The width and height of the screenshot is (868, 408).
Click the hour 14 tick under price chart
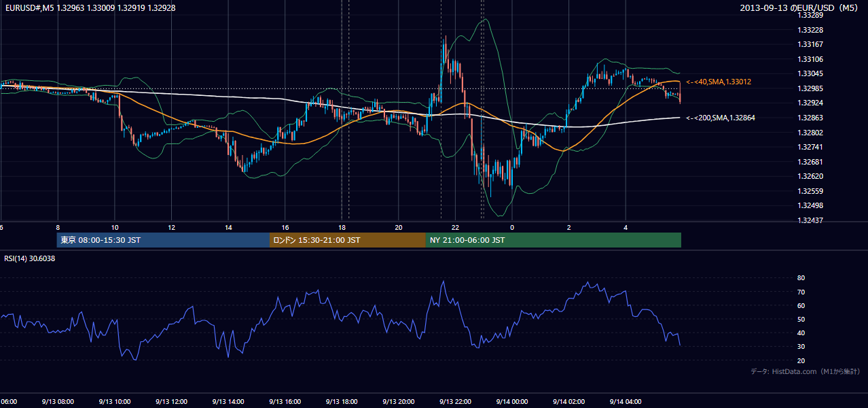(229, 228)
